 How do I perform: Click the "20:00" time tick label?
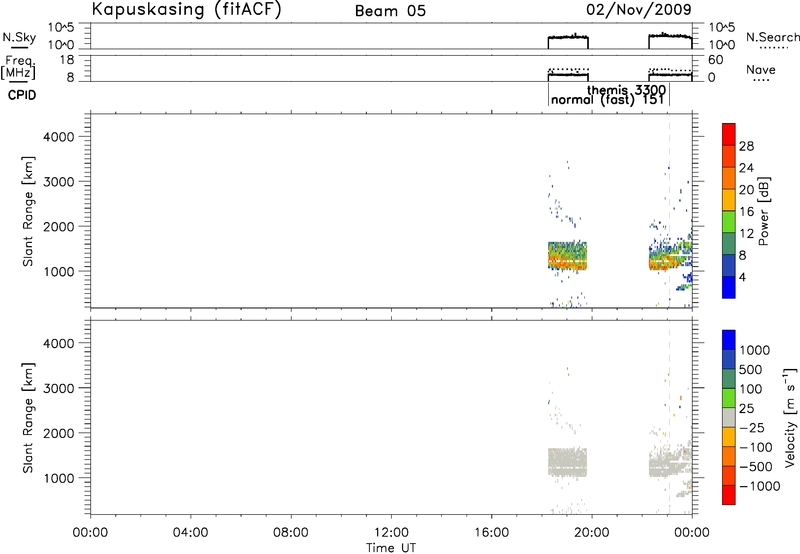coord(591,533)
